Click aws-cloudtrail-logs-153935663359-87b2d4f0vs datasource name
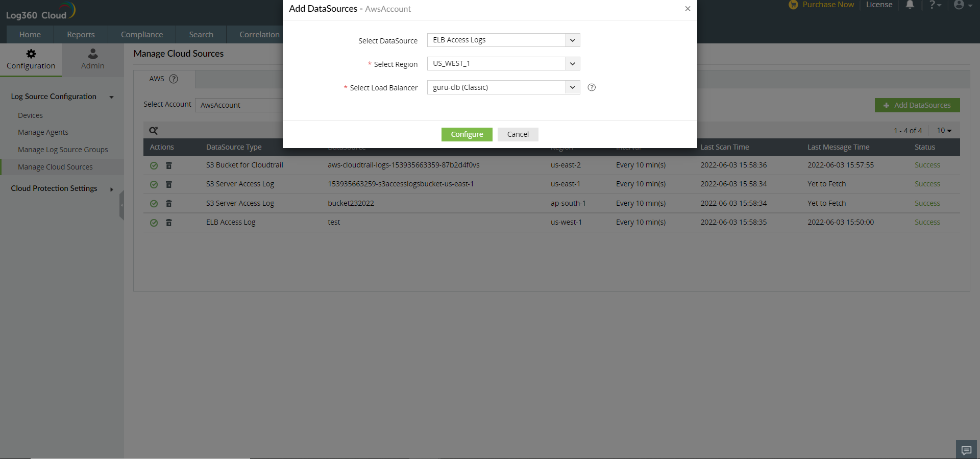The height and width of the screenshot is (459, 980). coord(404,165)
